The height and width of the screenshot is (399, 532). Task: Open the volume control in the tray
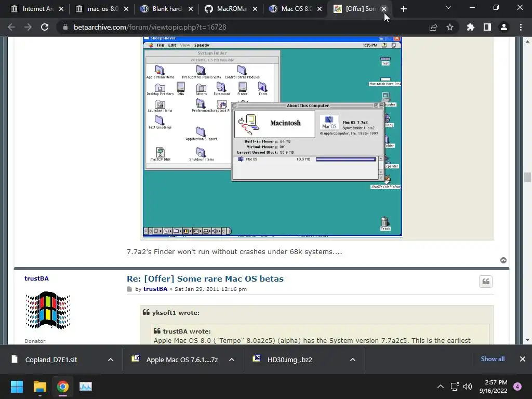tap(468, 387)
